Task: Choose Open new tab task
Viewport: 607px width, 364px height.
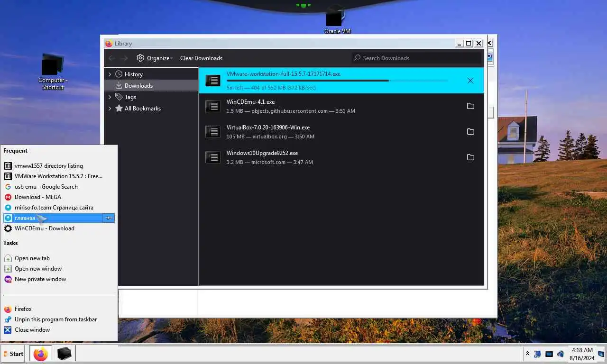Action: [59, 258]
